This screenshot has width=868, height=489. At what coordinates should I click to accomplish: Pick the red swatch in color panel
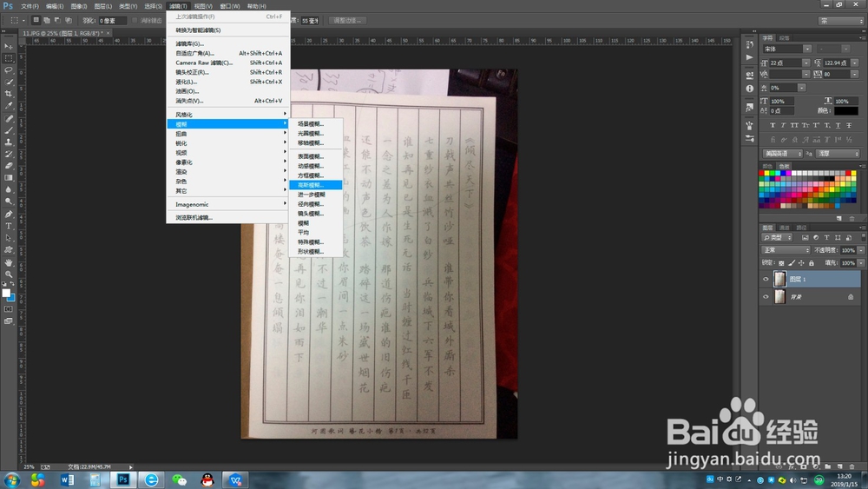[762, 174]
